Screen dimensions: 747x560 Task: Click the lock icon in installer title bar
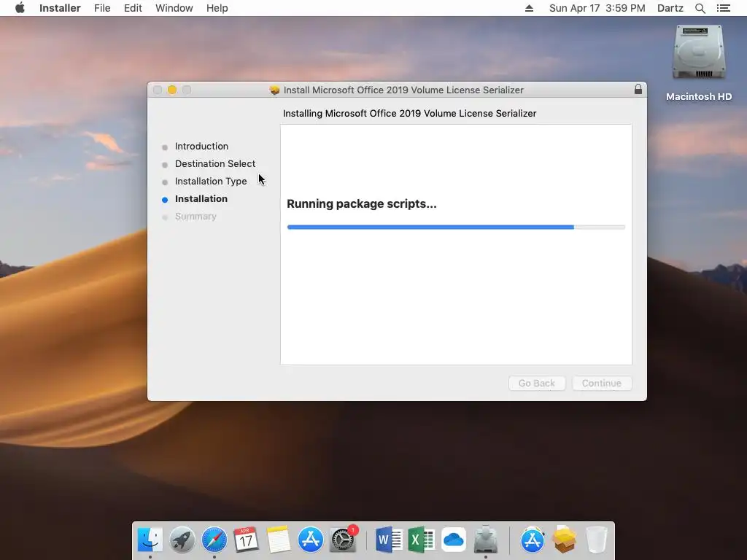point(638,90)
